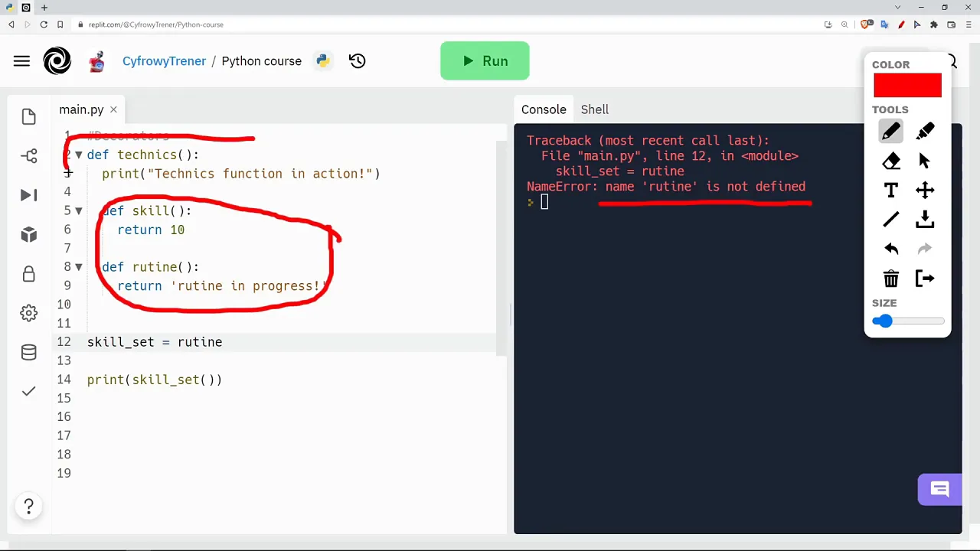This screenshot has width=980, height=551.
Task: Open the Database sidebar icon
Action: point(29,352)
